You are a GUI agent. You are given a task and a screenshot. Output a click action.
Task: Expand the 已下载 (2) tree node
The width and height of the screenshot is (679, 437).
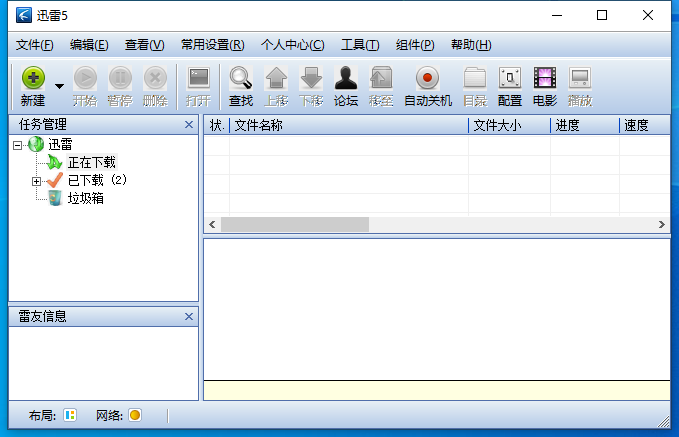(x=36, y=181)
